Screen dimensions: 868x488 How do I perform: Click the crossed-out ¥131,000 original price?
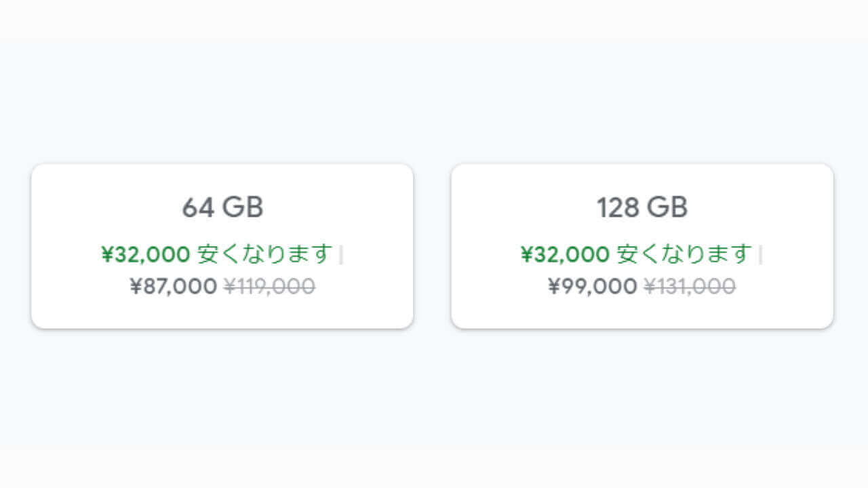pos(689,287)
